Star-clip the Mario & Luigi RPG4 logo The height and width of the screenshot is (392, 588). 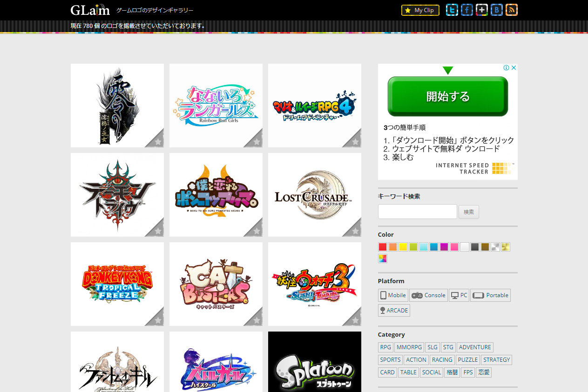pyautogui.click(x=355, y=141)
